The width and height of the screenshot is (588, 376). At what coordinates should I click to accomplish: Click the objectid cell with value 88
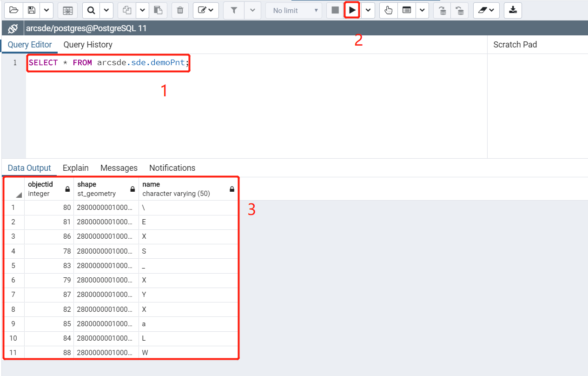[x=49, y=353]
